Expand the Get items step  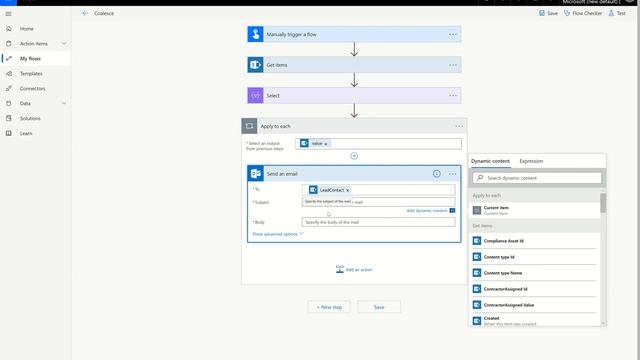[354, 65]
